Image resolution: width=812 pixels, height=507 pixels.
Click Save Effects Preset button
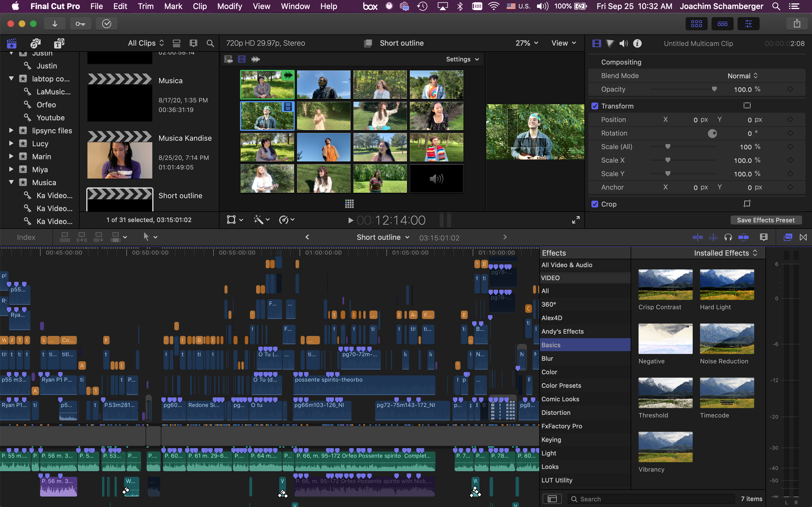click(x=766, y=220)
